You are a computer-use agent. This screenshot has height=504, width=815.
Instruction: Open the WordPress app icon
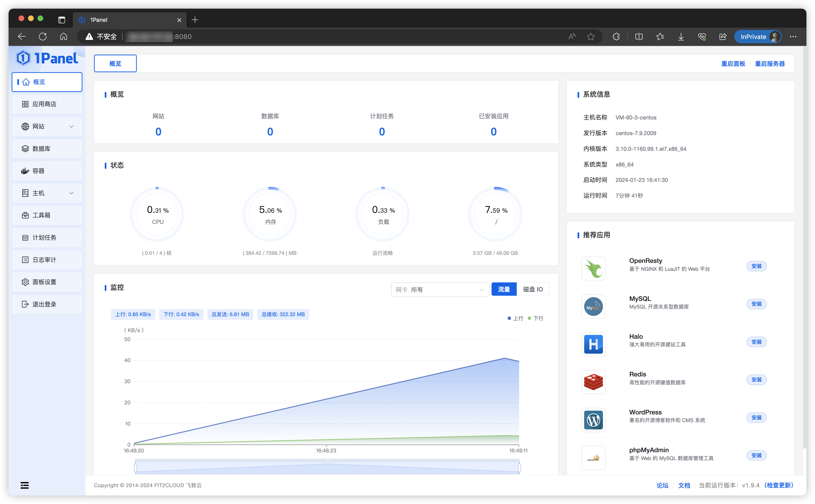coord(593,420)
